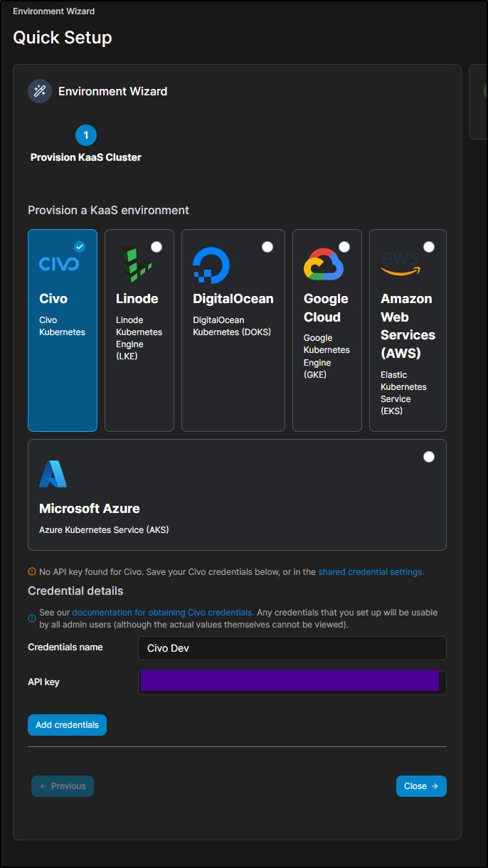
Task: Click the Credentials name input field
Action: click(x=292, y=648)
